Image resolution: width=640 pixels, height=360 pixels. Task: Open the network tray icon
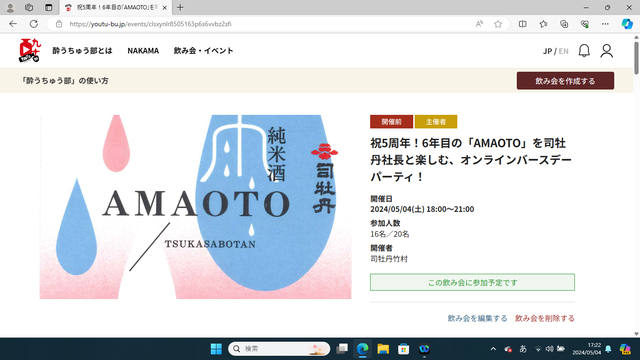pyautogui.click(x=538, y=349)
